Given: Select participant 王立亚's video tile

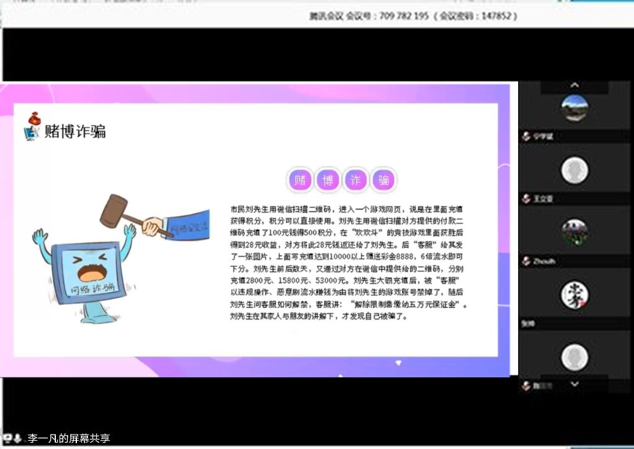Looking at the screenshot, I should [574, 168].
